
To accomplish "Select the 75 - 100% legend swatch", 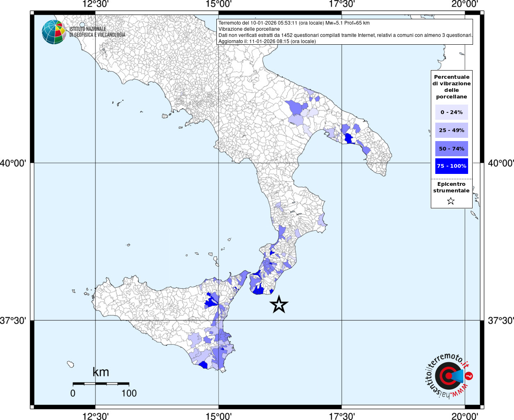I will [x=451, y=166].
